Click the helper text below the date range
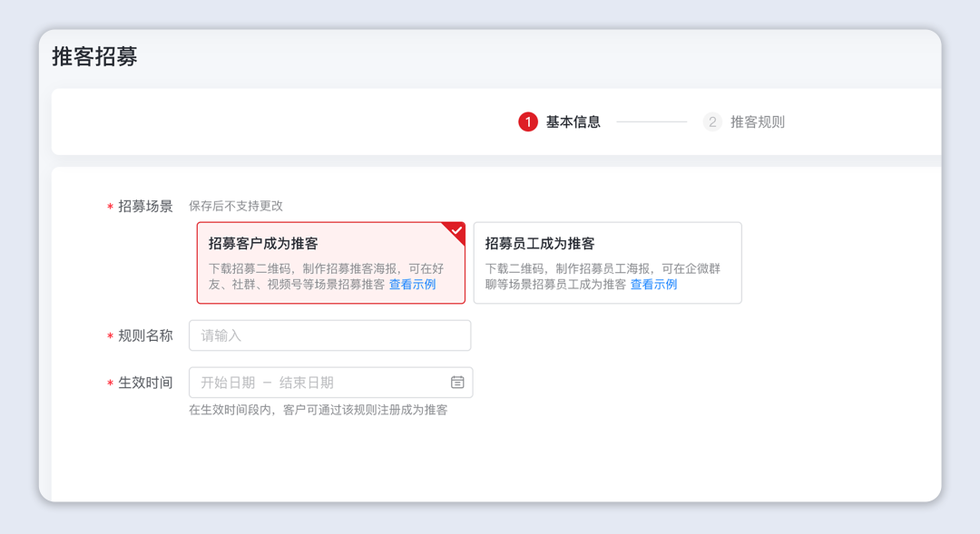 (x=318, y=410)
